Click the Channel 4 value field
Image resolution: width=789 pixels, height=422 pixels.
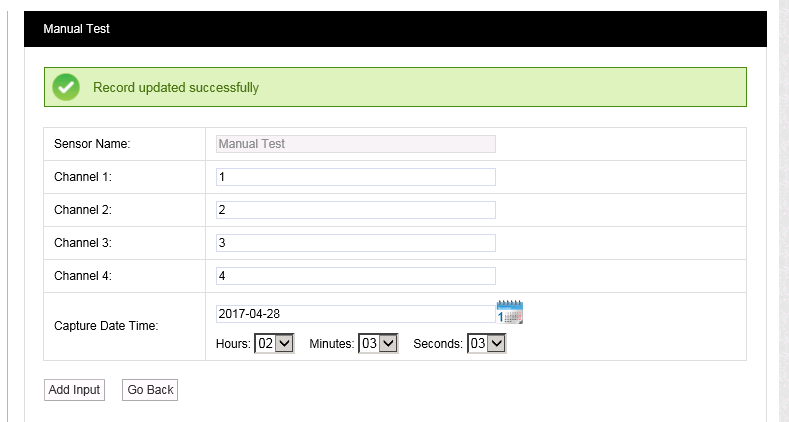355,276
